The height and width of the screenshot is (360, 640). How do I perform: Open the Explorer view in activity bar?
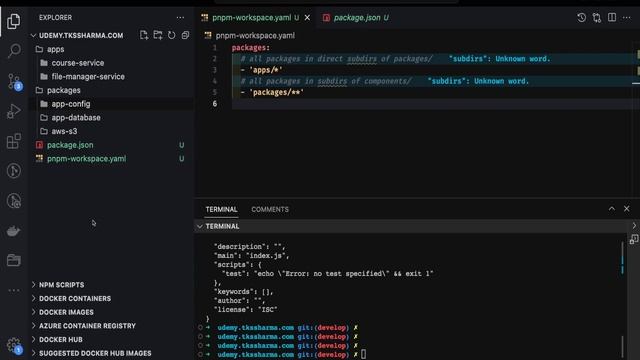[13, 21]
